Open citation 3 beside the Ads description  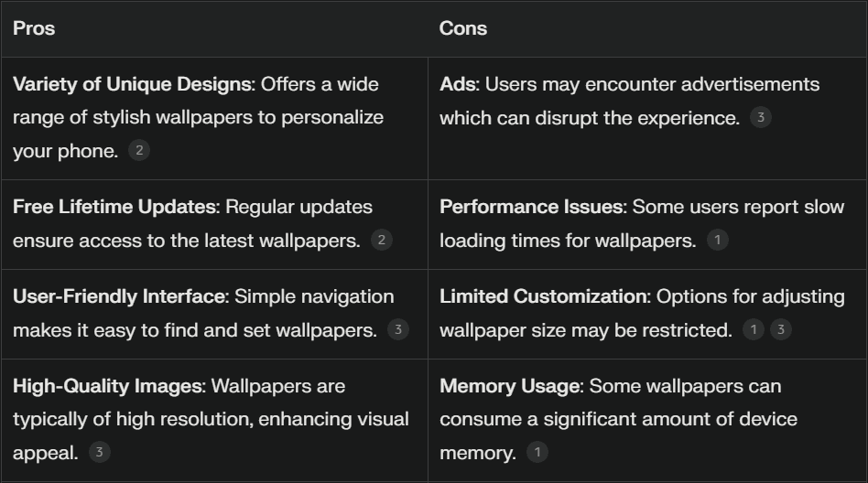coord(761,117)
